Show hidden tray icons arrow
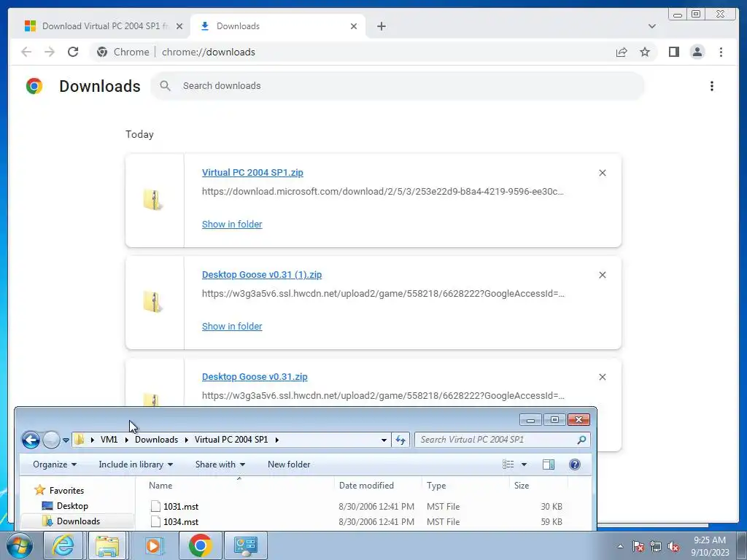Viewport: 747px width, 560px height. [620, 546]
